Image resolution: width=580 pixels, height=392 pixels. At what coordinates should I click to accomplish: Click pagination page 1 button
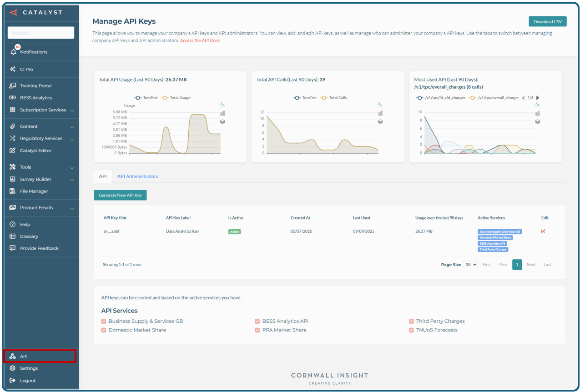(517, 264)
